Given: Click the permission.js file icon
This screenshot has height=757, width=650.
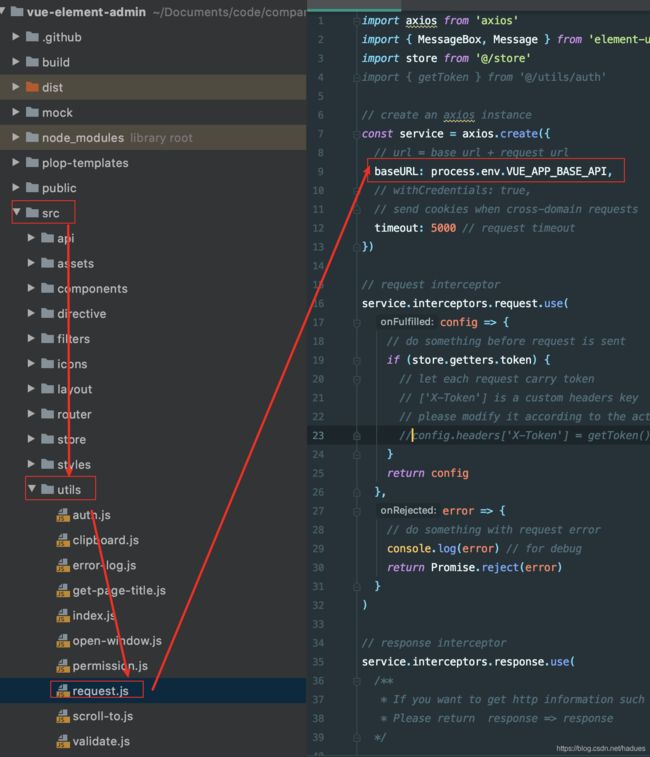Looking at the screenshot, I should pos(63,666).
